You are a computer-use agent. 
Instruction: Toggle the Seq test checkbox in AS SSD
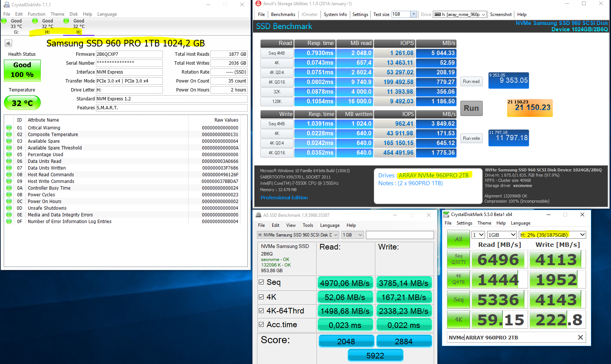coord(261,282)
